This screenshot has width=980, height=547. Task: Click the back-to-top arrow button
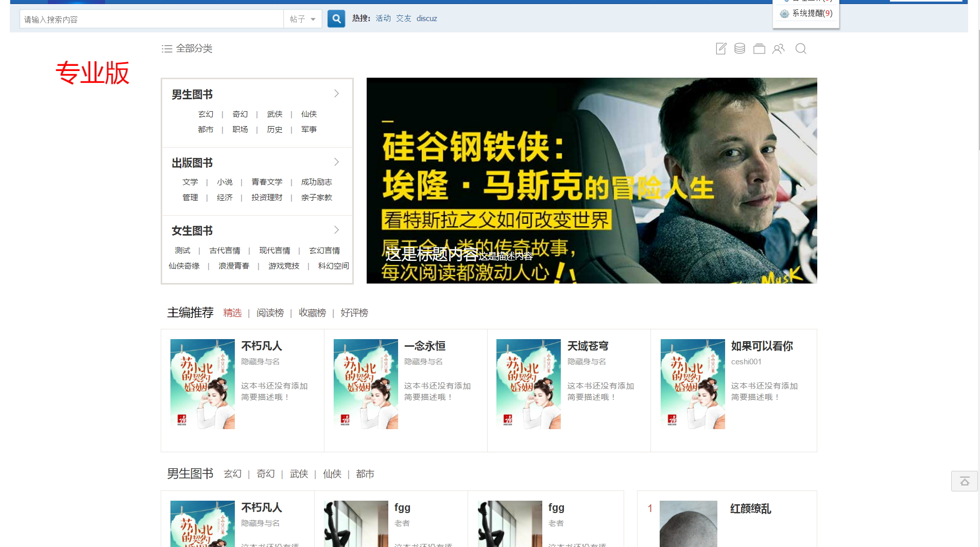click(964, 481)
